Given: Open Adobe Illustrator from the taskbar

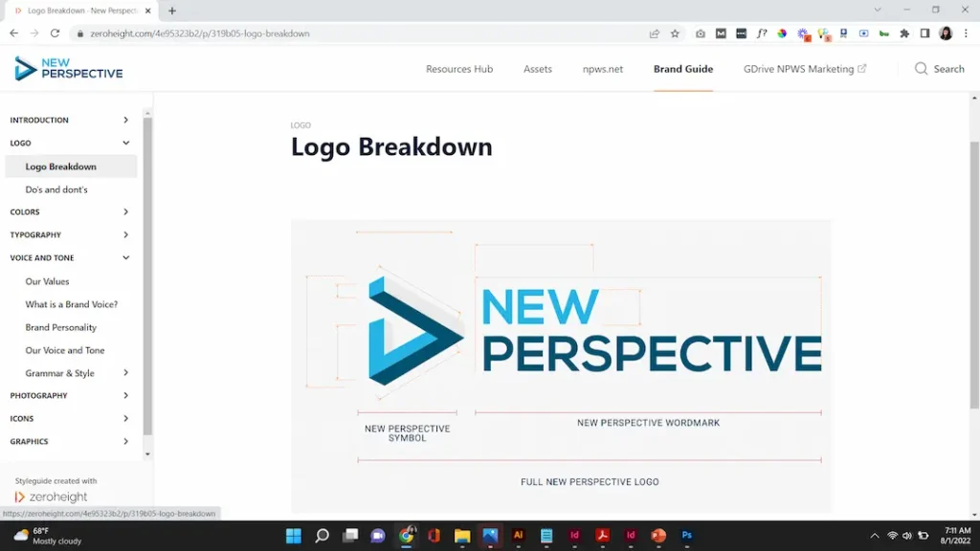Looking at the screenshot, I should click(x=518, y=536).
